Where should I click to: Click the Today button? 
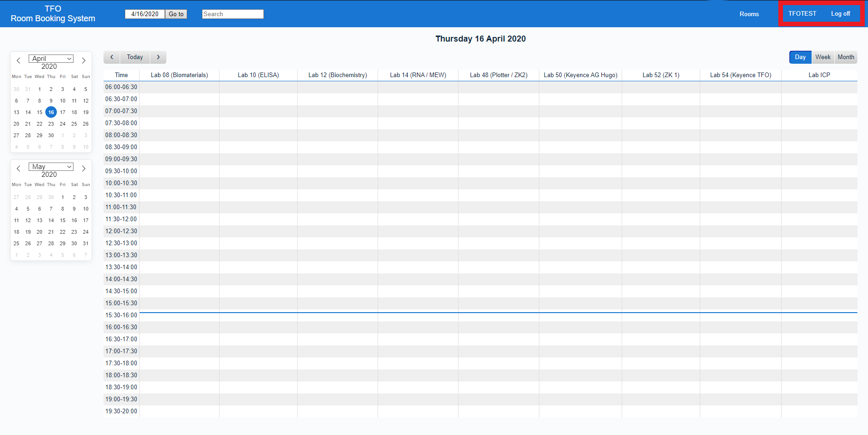pyautogui.click(x=135, y=57)
